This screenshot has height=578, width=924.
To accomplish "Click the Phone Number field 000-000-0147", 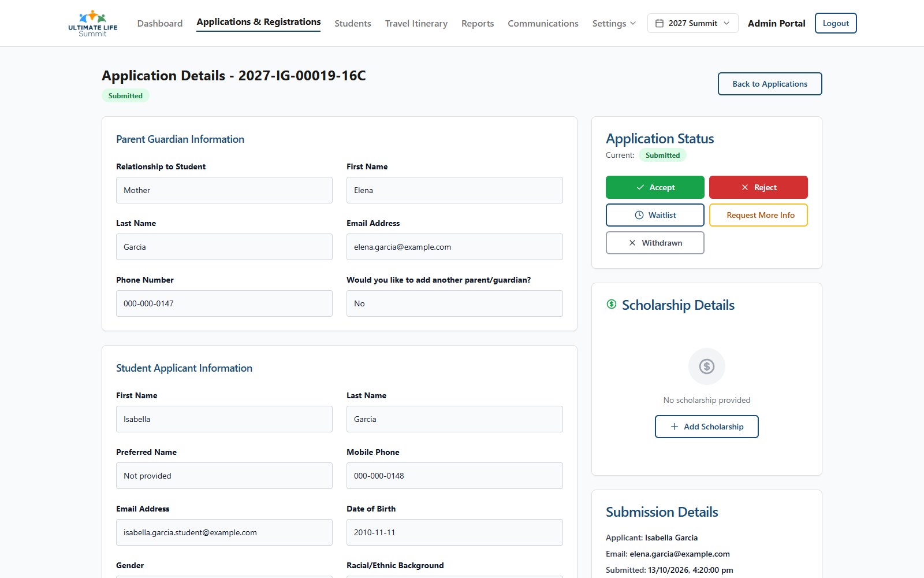I will click(224, 303).
